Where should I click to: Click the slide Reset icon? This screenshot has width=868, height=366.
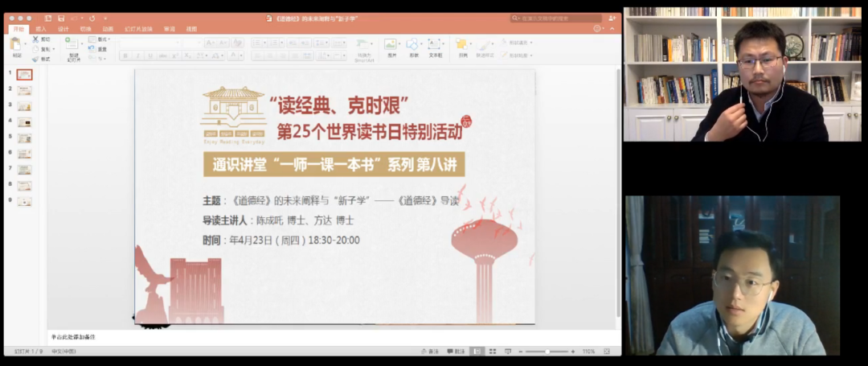click(92, 49)
